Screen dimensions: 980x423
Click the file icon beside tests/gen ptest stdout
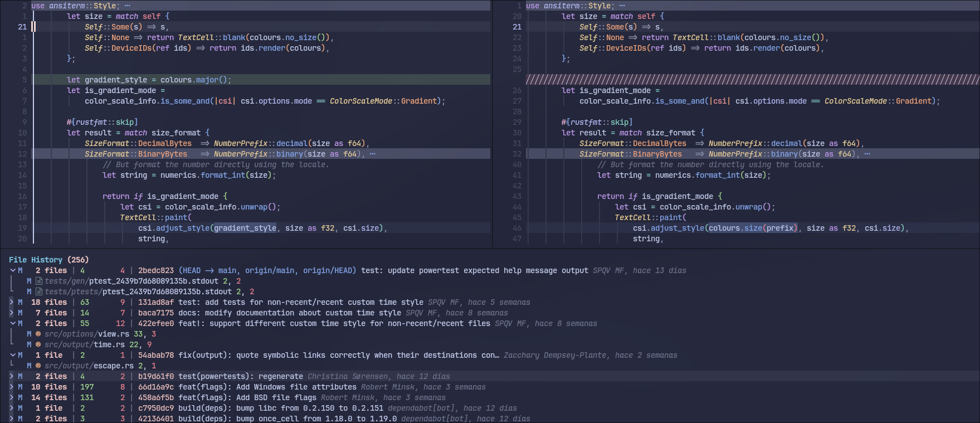tap(38, 281)
